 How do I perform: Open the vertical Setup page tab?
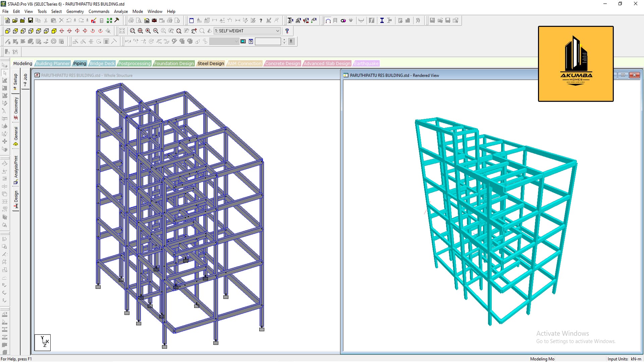coord(15,82)
